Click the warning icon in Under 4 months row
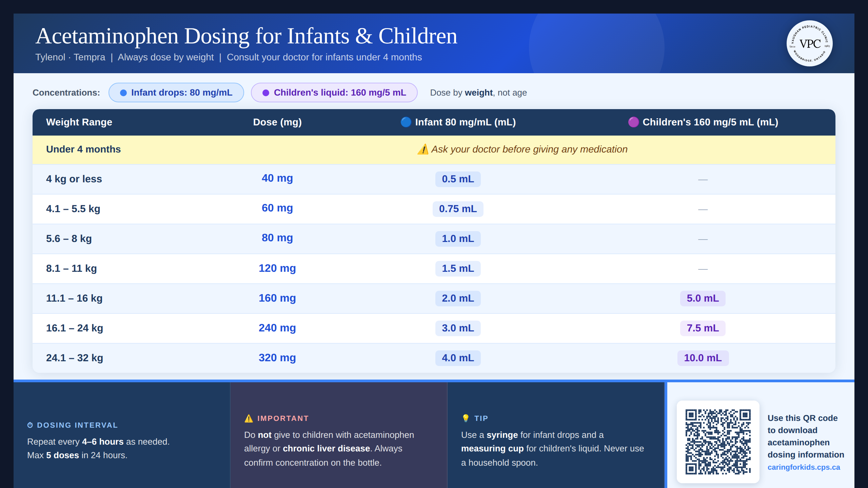The width and height of the screenshot is (868, 488). (x=423, y=149)
